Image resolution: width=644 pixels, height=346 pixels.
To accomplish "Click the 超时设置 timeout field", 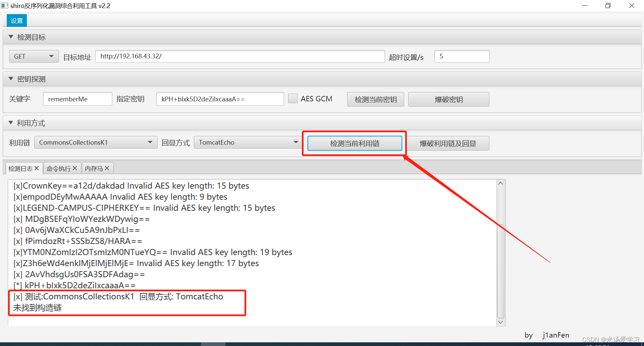I will pos(462,56).
